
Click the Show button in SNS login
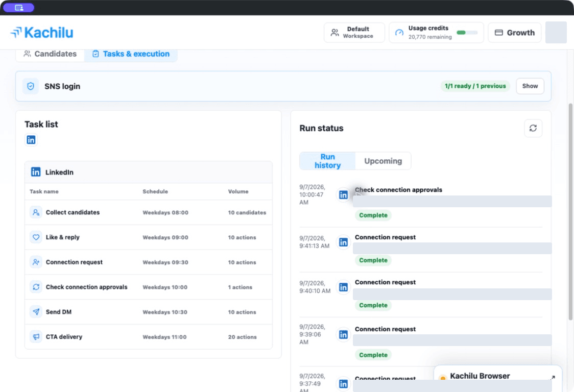[530, 86]
